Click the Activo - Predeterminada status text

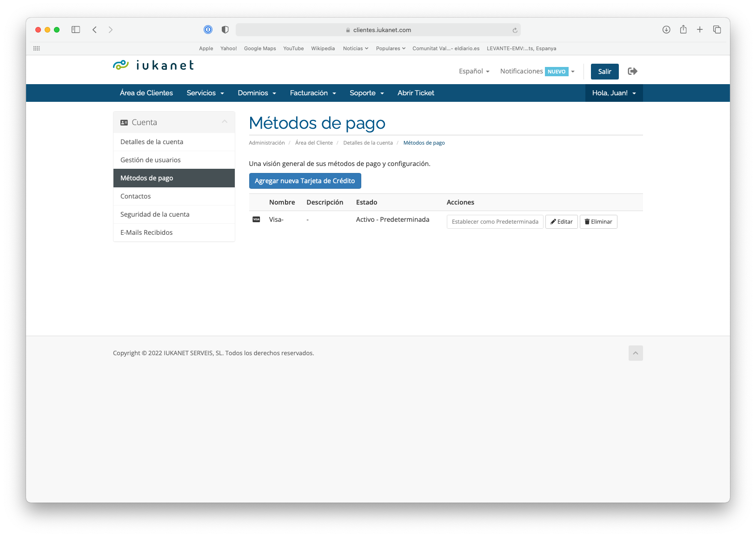[x=392, y=219]
